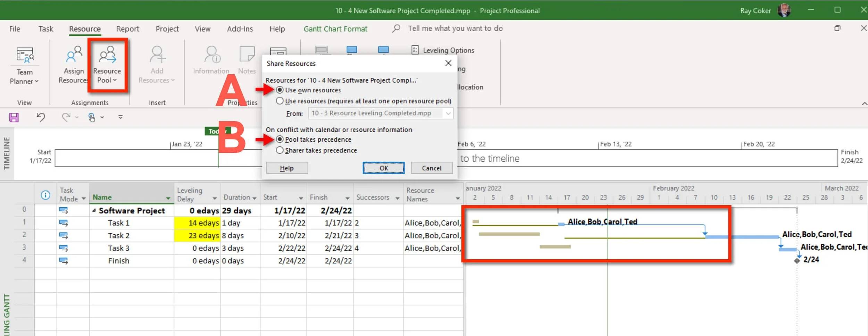
Task: Open the Gantt Chart Format tab
Action: click(335, 29)
